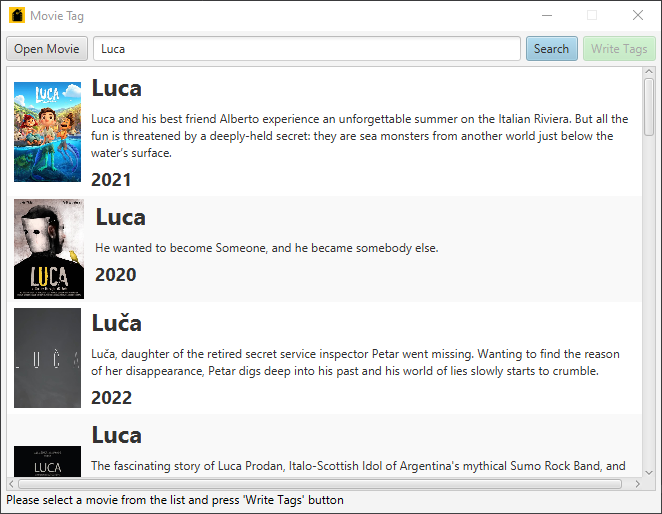Click the horizontal scrollbar thumb
Viewport: 662px width, 514px height.
pos(320,484)
